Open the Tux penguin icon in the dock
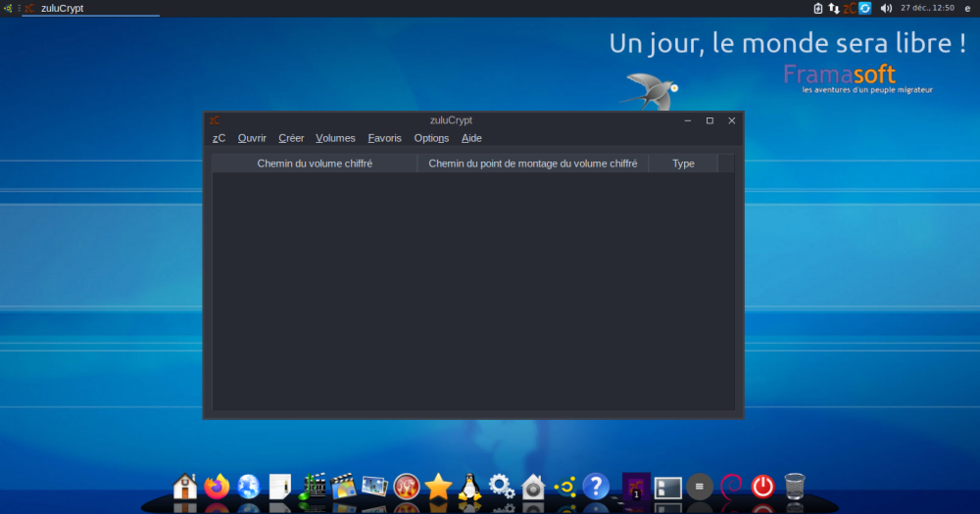 [x=469, y=486]
